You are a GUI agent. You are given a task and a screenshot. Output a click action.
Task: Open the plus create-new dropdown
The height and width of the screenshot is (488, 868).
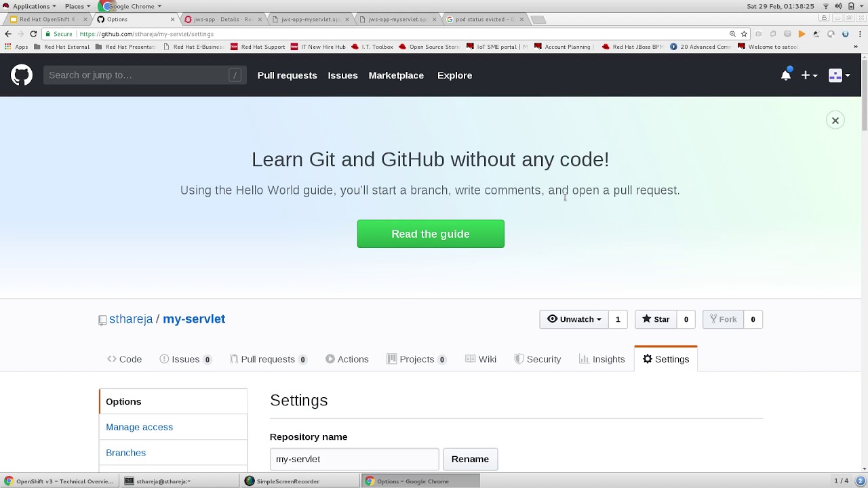810,75
